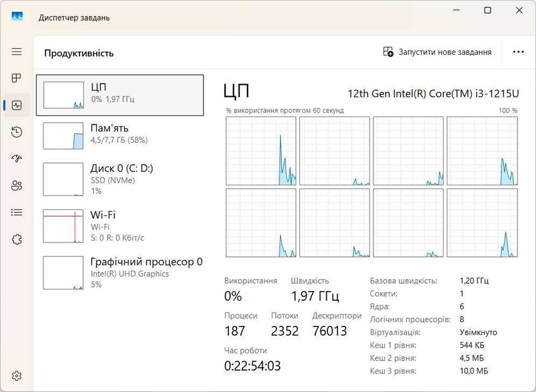
Task: Click the 'Логічних процесорів' label
Action: (x=410, y=320)
